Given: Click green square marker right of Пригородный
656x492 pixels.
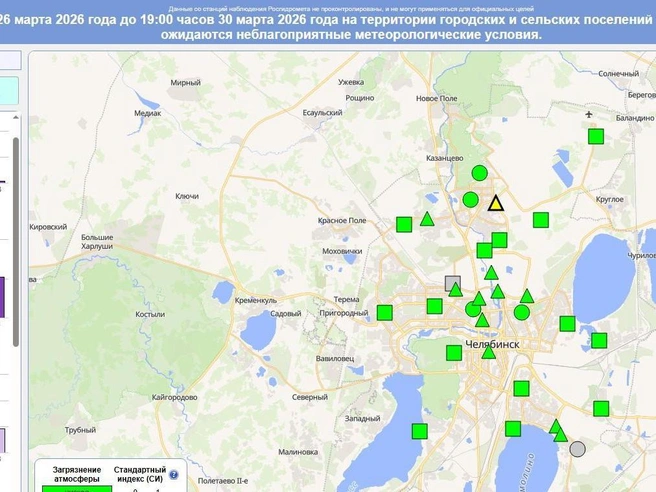Looking at the screenshot, I should point(384,313).
